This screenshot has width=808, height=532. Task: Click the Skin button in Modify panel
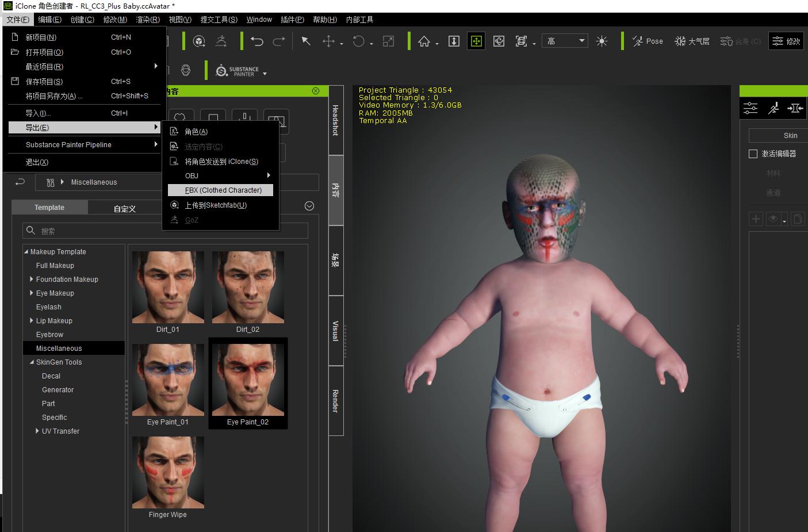(778, 136)
